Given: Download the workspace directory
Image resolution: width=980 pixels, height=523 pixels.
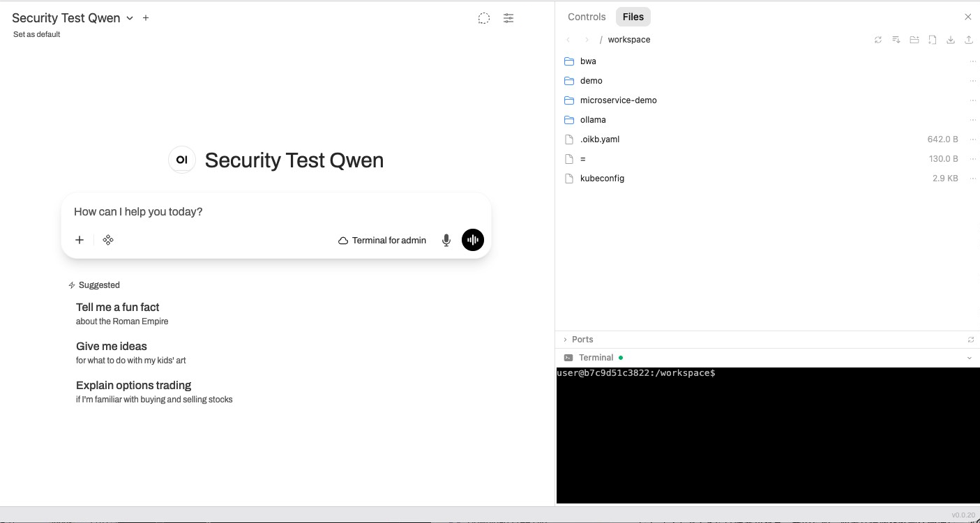Looking at the screenshot, I should 951,40.
